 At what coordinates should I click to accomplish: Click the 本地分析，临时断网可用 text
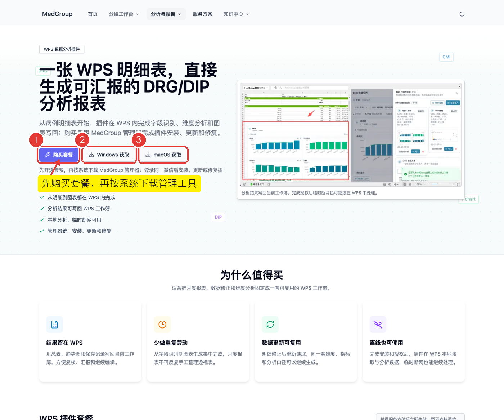[75, 220]
